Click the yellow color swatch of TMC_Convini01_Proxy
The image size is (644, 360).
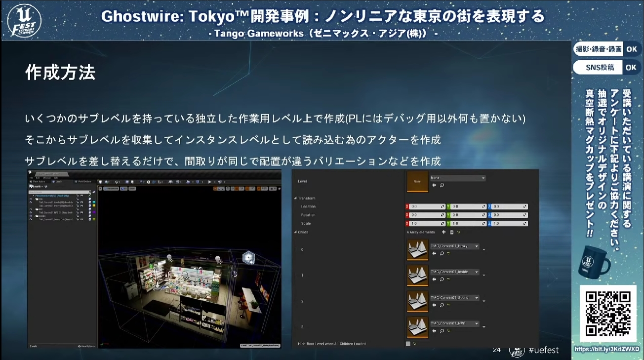pyautogui.click(x=95, y=206)
